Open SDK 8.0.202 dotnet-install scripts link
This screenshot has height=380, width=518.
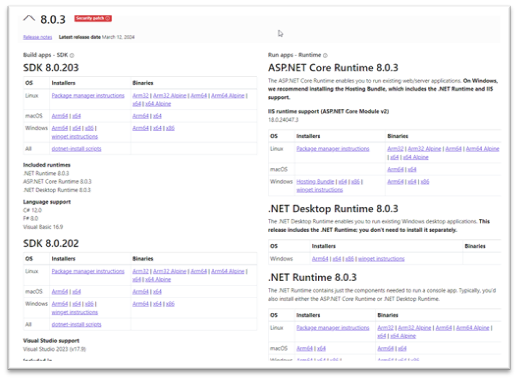76,324
